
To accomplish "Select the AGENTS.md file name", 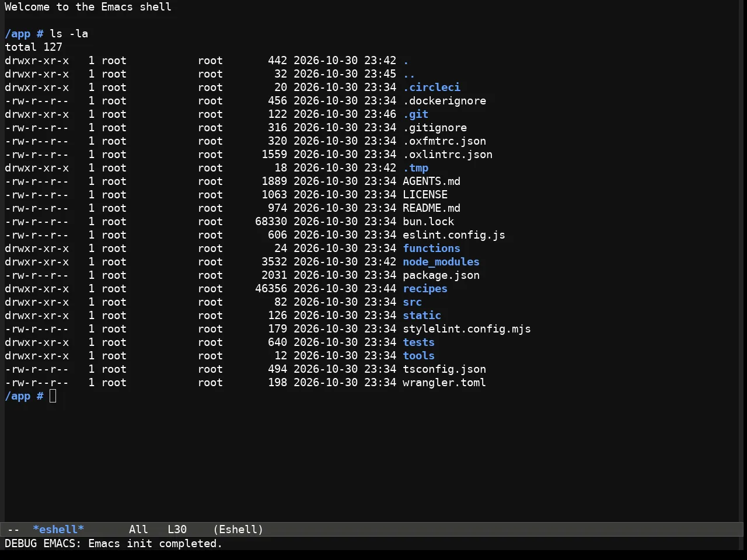I will point(431,181).
